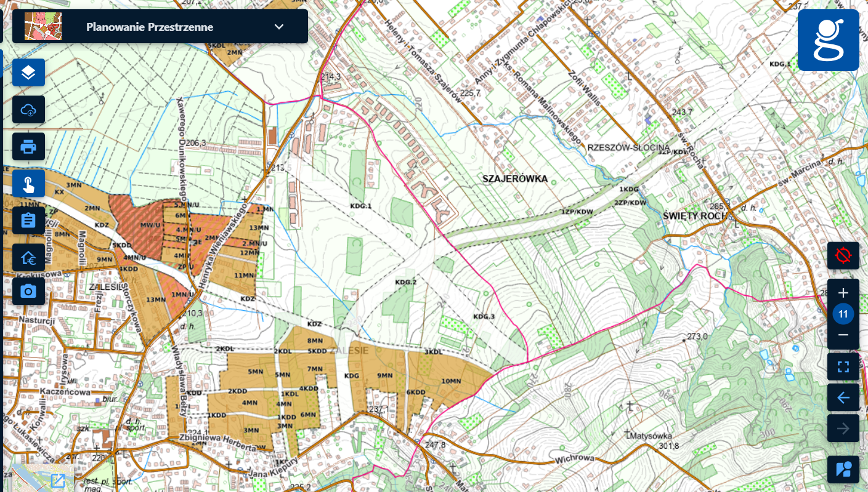Click the 6KDD road label
Viewport: 868px width, 492px height.
(x=416, y=392)
